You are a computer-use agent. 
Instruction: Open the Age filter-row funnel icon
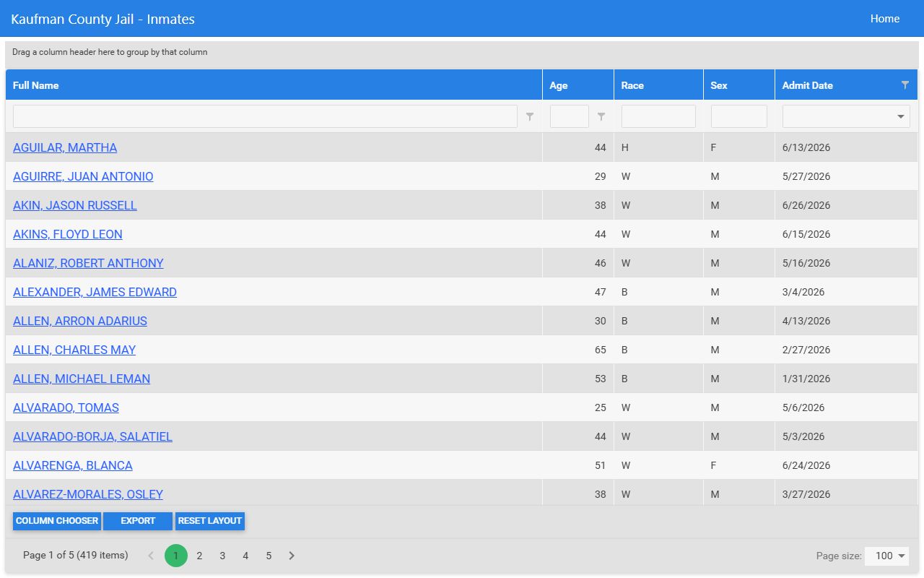601,116
